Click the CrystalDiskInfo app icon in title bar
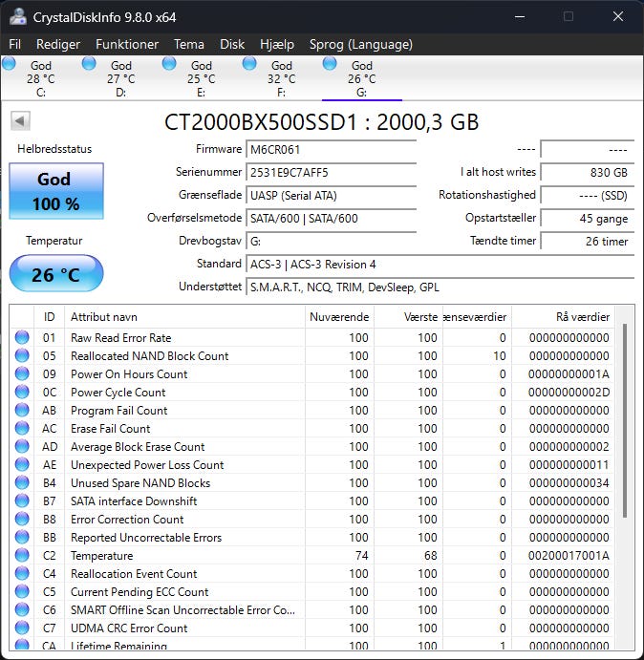The image size is (644, 660). [x=17, y=17]
